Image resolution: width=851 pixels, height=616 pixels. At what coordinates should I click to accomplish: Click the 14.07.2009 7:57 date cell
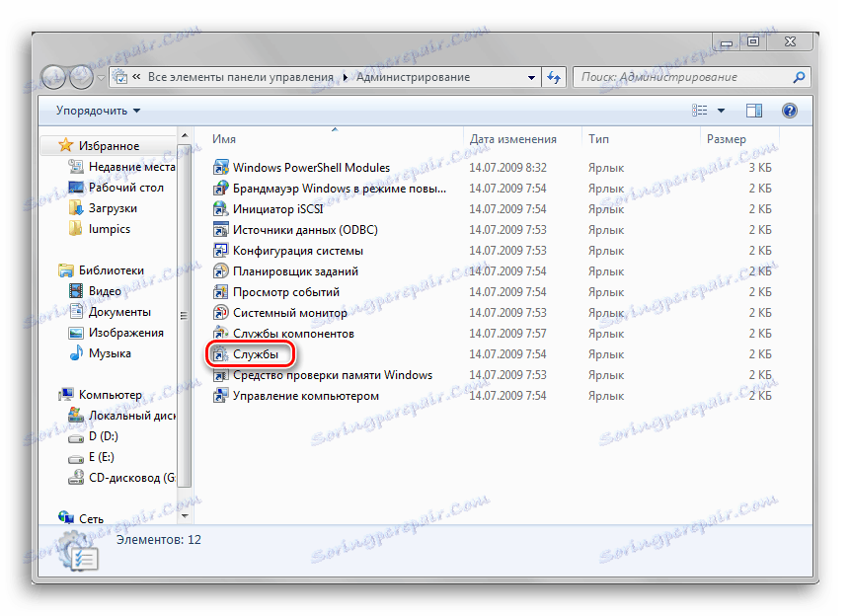tap(508, 334)
